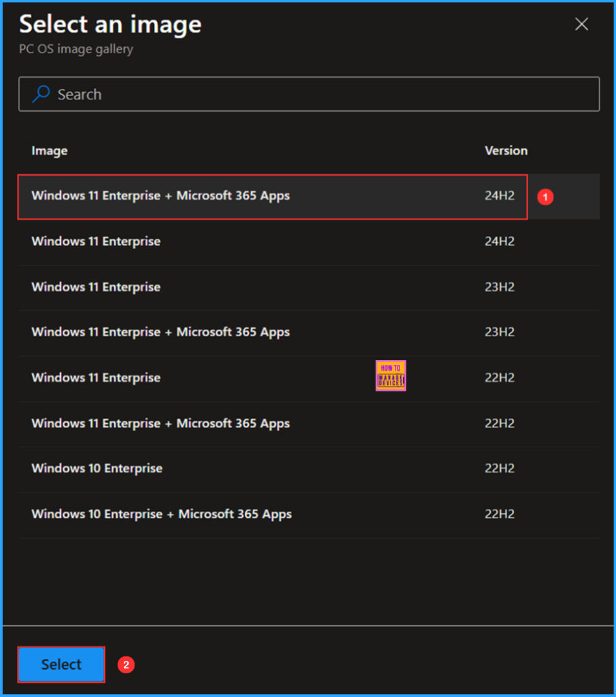616x697 pixels.
Task: Click the Version column header
Action: click(506, 150)
